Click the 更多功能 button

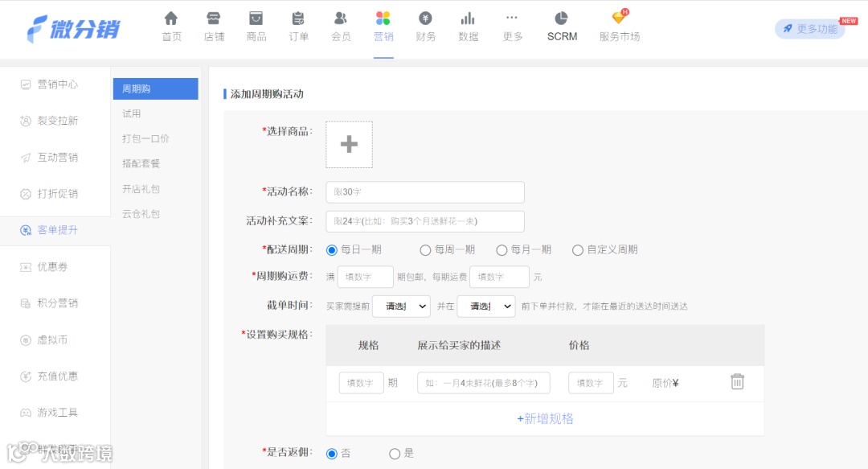pos(810,29)
